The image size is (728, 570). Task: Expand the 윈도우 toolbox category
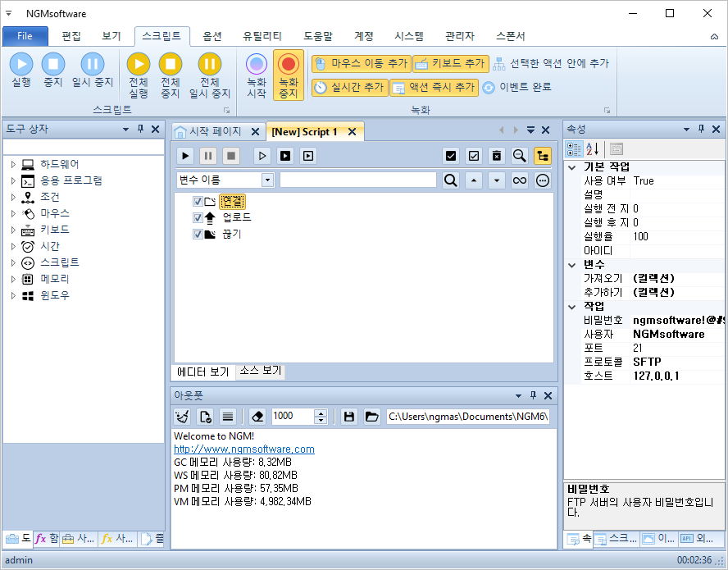pyautogui.click(x=13, y=295)
